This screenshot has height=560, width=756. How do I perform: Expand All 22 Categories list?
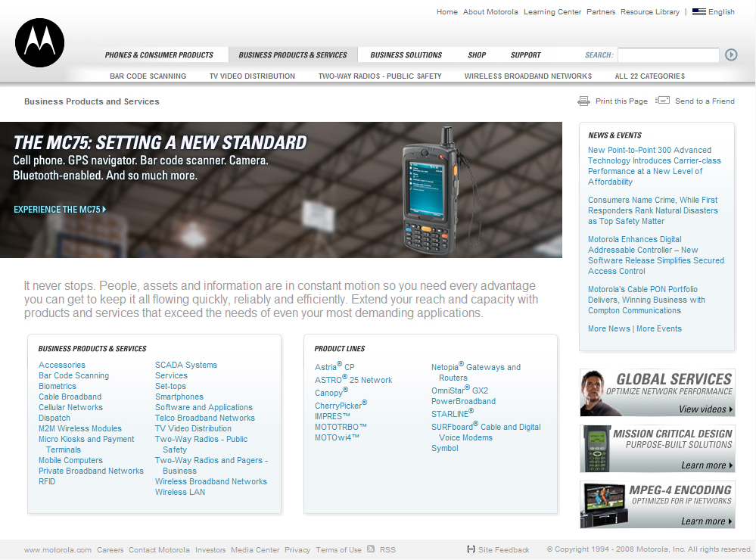click(649, 76)
